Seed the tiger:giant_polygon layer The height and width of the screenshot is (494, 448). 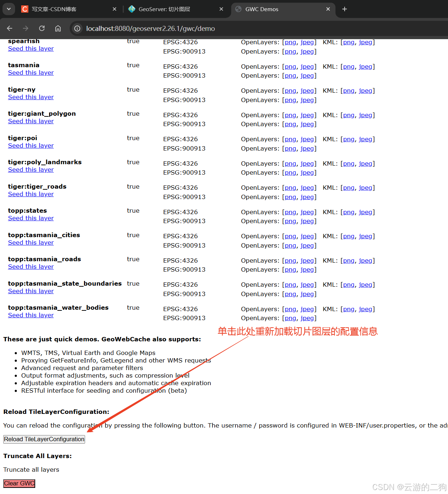coord(31,121)
